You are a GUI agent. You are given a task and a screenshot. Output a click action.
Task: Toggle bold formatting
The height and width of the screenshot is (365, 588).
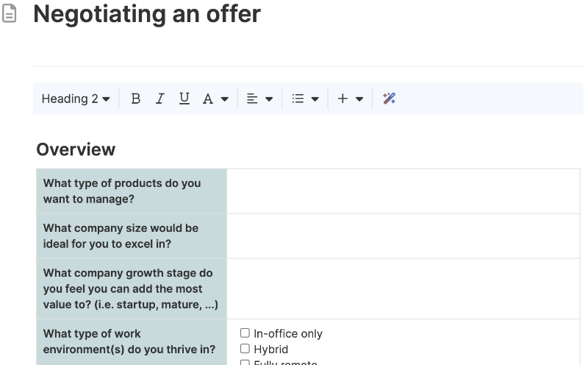pyautogui.click(x=135, y=99)
